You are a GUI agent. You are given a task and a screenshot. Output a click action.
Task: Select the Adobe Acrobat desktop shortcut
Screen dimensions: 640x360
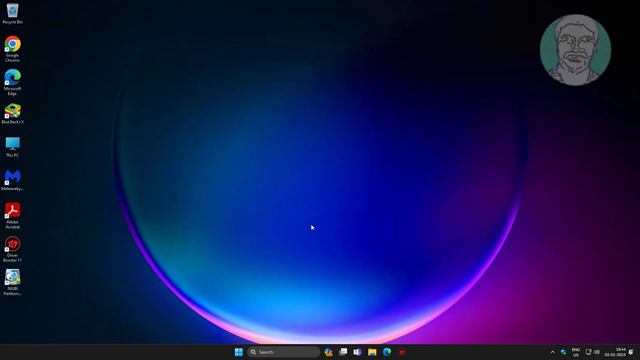coord(12,216)
